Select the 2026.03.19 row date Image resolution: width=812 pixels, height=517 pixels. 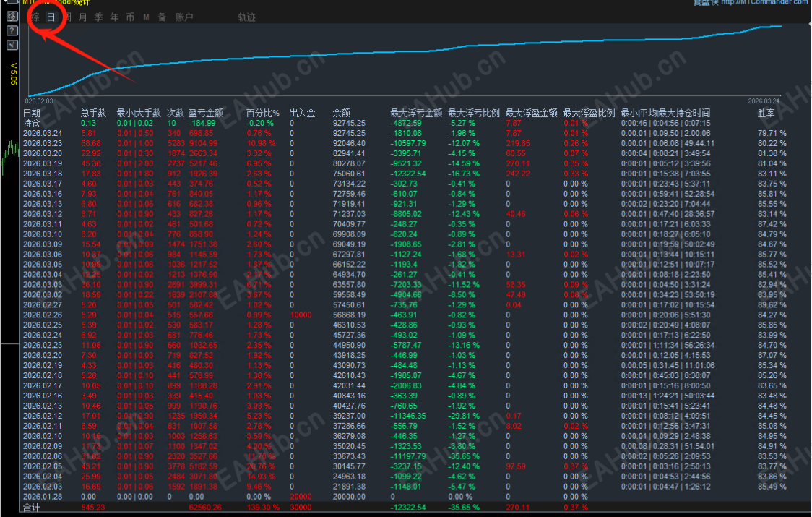43,163
